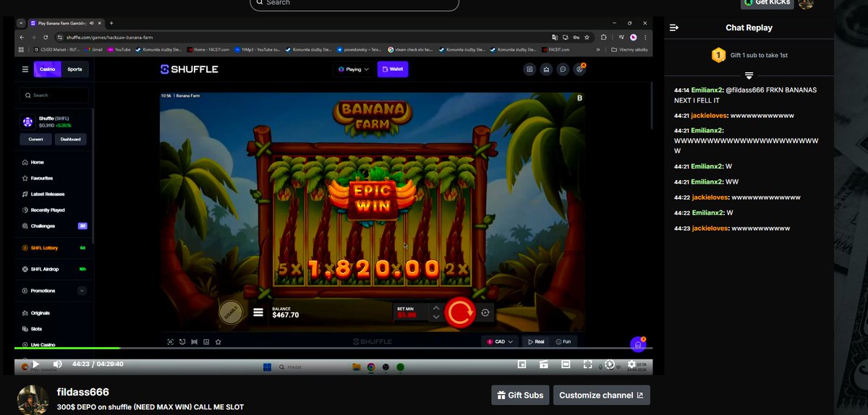
Task: Open the CAD currency dropdown
Action: [x=501, y=341]
